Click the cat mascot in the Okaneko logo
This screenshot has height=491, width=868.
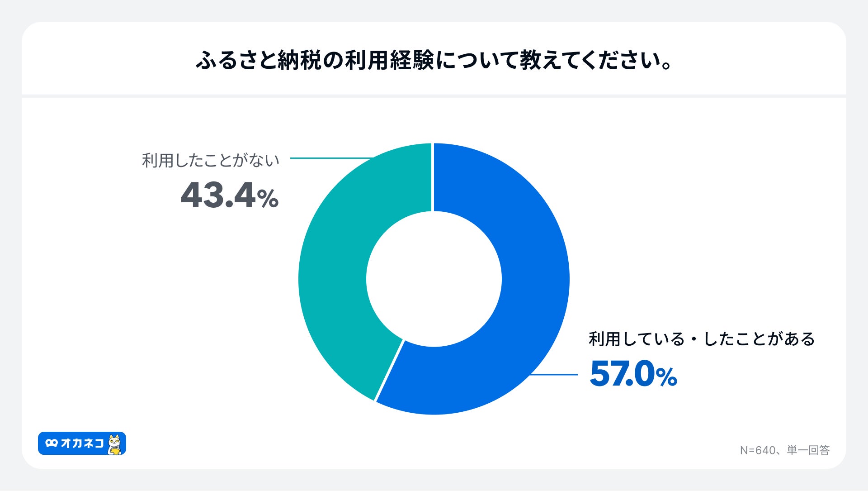pyautogui.click(x=115, y=444)
